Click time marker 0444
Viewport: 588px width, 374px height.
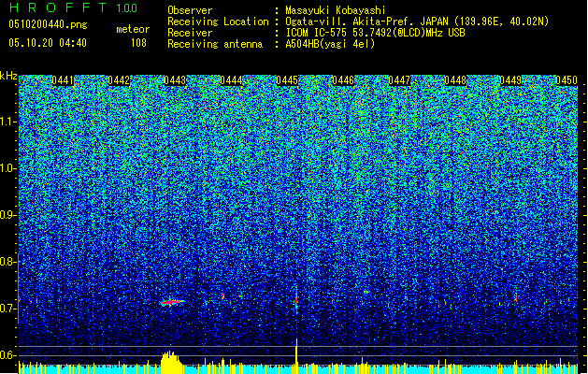(231, 80)
